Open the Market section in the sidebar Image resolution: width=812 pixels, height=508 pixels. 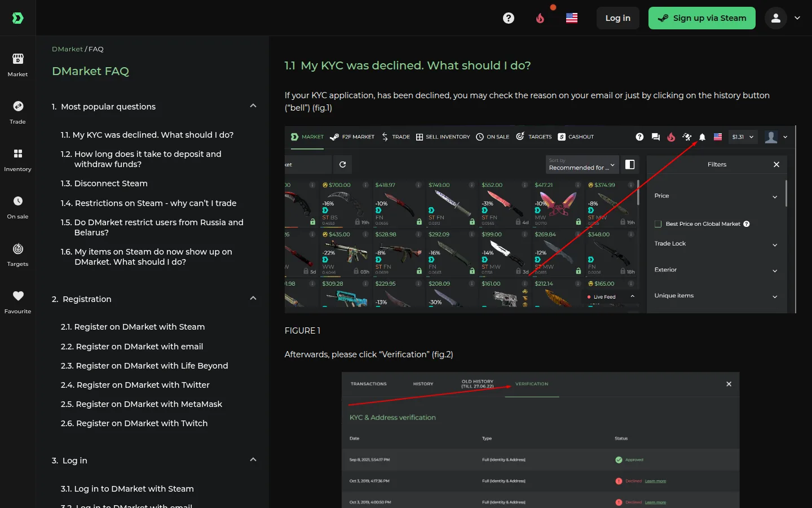tap(17, 65)
